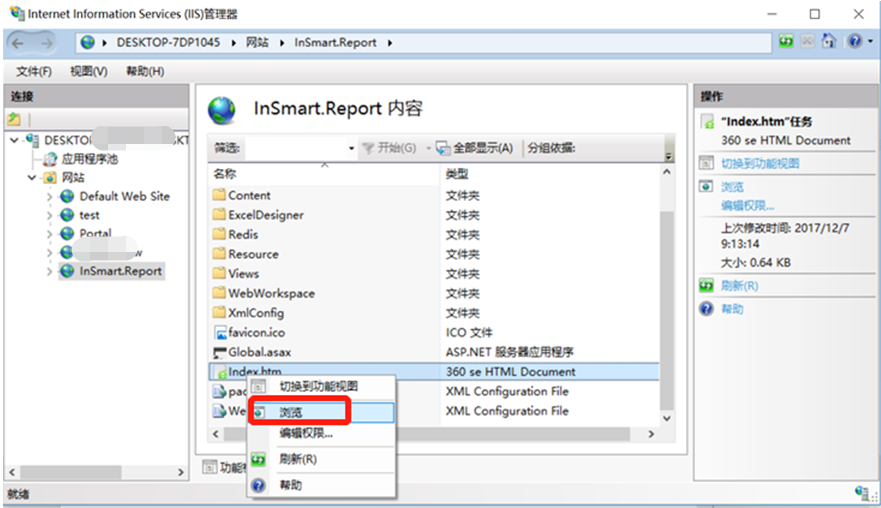Click 切换到功能视图 link in 操作 panel
Viewport: 881px width, 508px height.
[x=760, y=164]
